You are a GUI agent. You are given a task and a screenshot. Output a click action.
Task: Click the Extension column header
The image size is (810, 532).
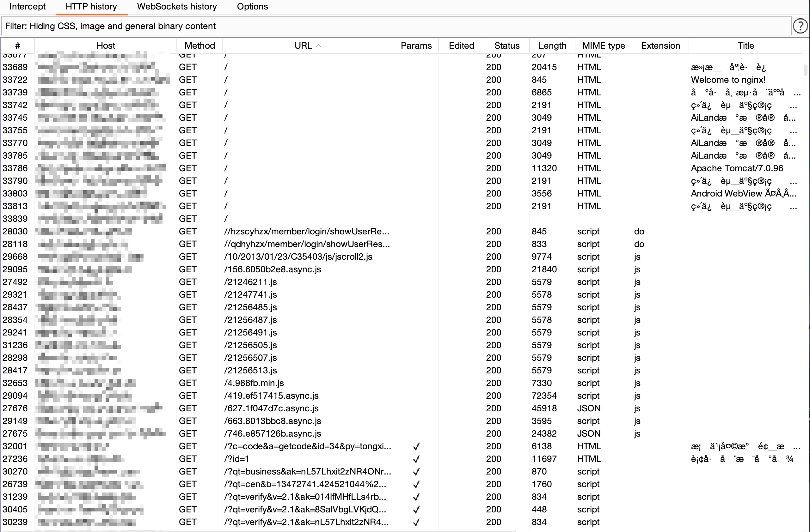click(660, 46)
